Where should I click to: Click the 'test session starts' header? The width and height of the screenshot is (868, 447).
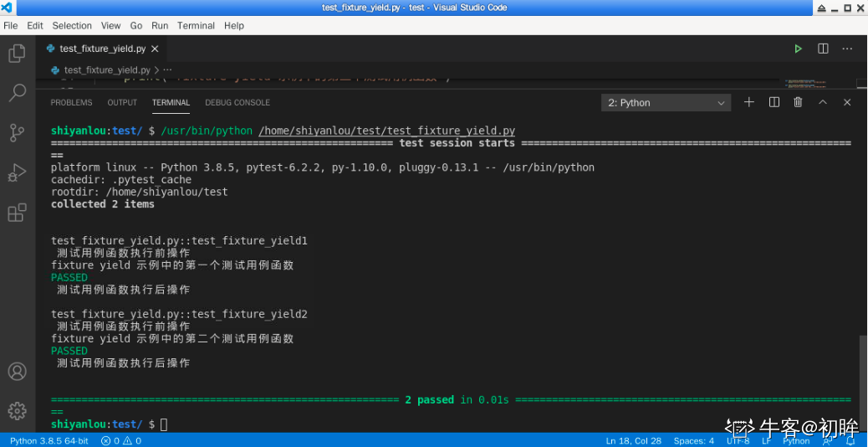point(457,143)
